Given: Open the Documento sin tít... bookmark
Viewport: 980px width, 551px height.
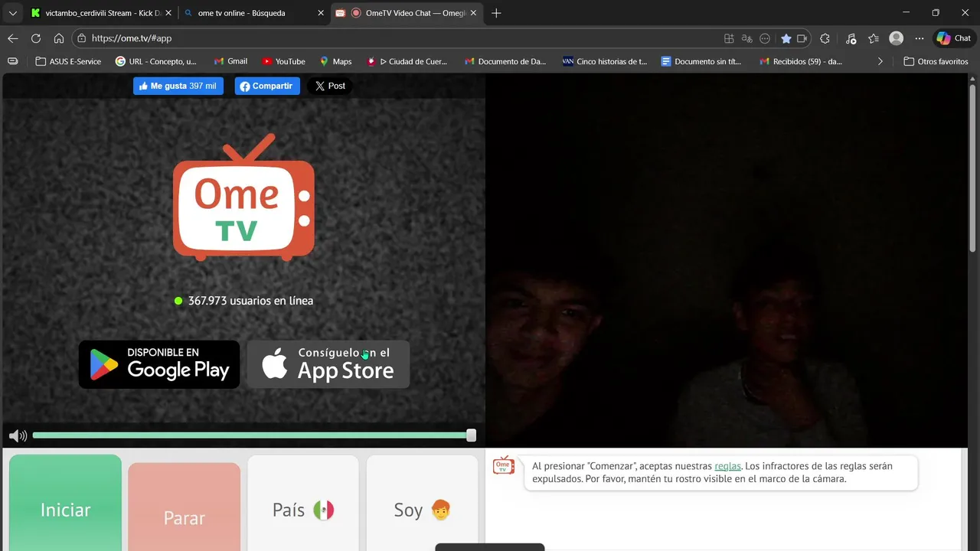Looking at the screenshot, I should (x=701, y=61).
